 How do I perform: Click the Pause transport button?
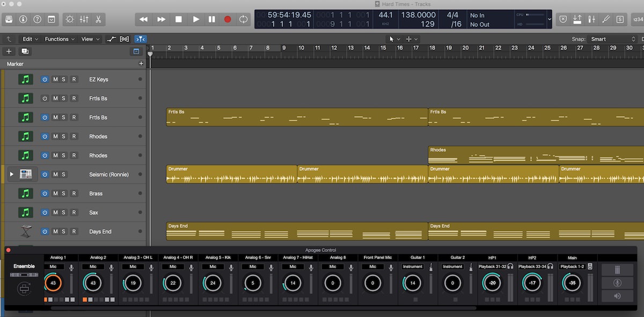tap(212, 19)
